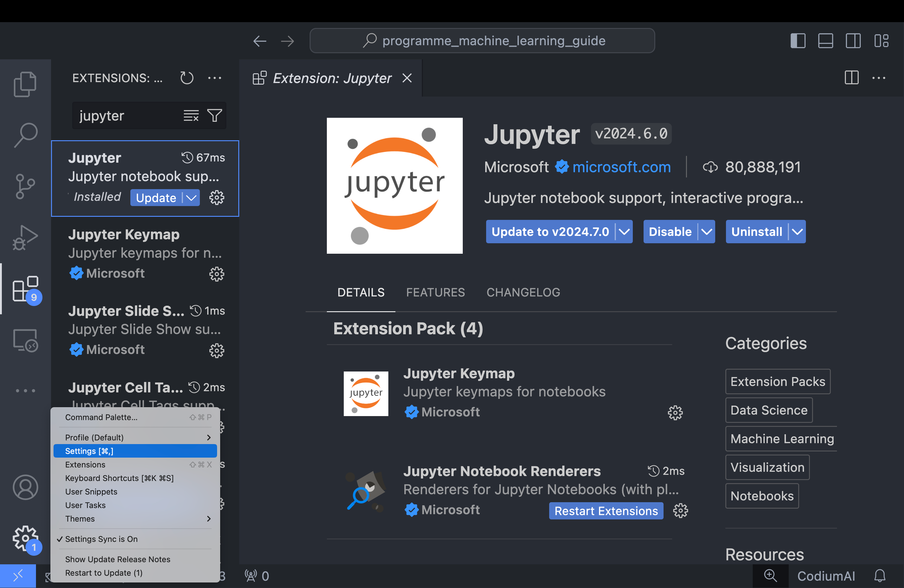The image size is (904, 588).
Task: Click the Manage gear icon in activity bar
Action: click(25, 538)
